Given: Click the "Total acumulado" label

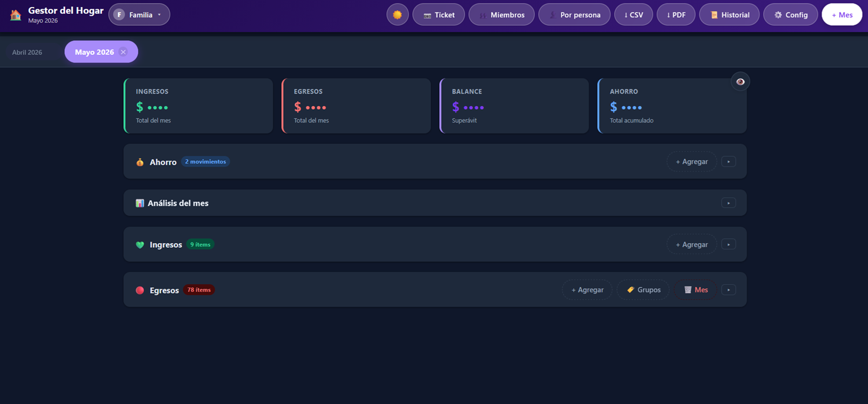Looking at the screenshot, I should coord(632,120).
